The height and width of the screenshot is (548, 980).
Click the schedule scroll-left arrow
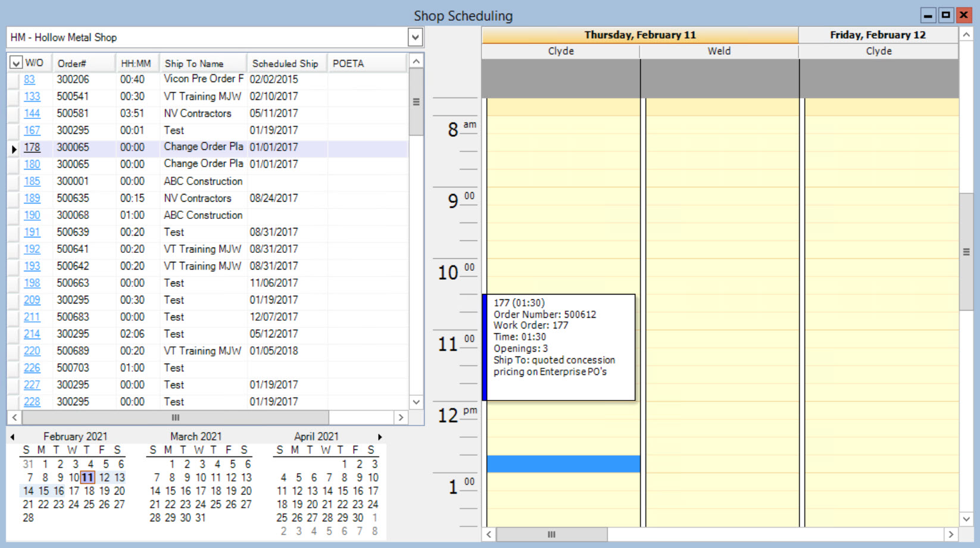coord(489,534)
